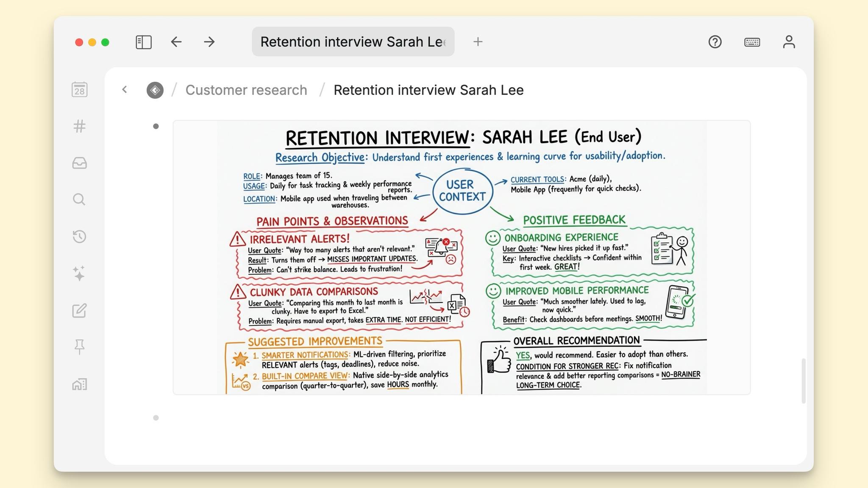Open a new tab with plus icon

coord(478,42)
